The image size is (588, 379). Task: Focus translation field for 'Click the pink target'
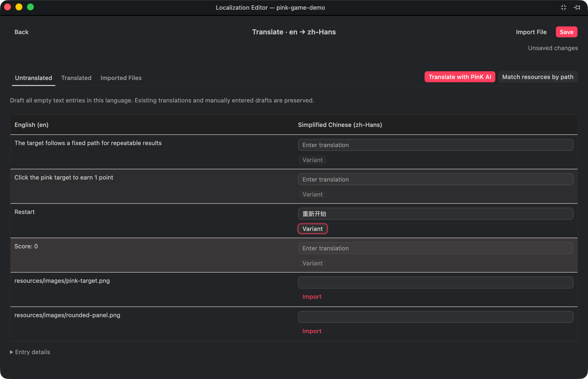[x=435, y=179]
